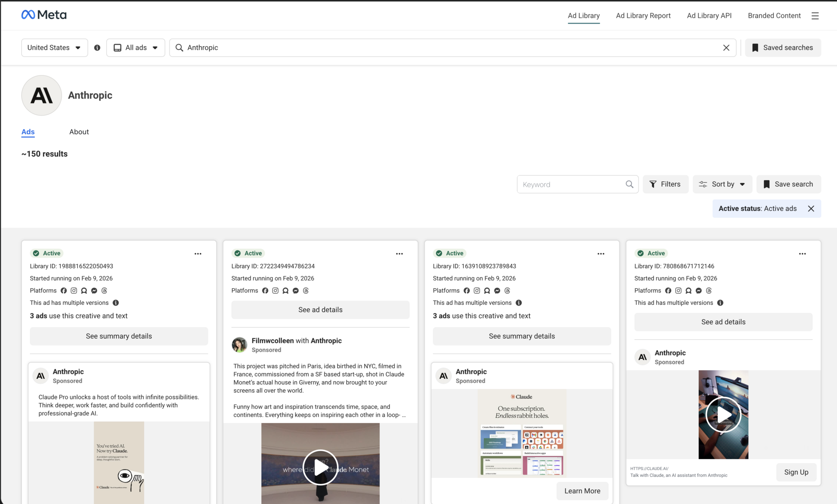Image resolution: width=837 pixels, height=504 pixels.
Task: Click Sign Up on the claude.ai ad
Action: coord(796,472)
